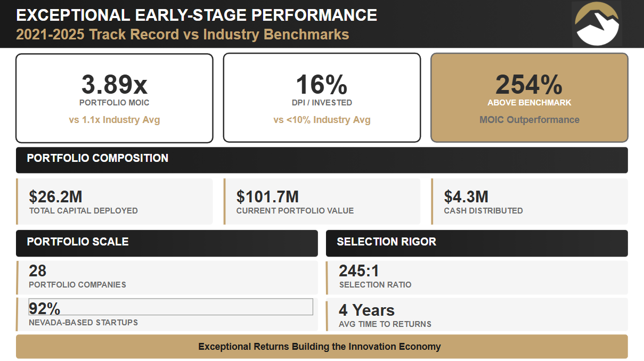Select the Portfolio Composition header bar

[x=322, y=160]
